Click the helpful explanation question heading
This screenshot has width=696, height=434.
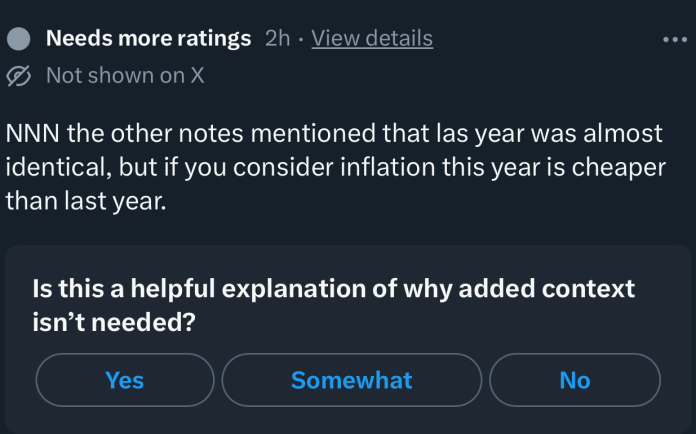point(334,289)
